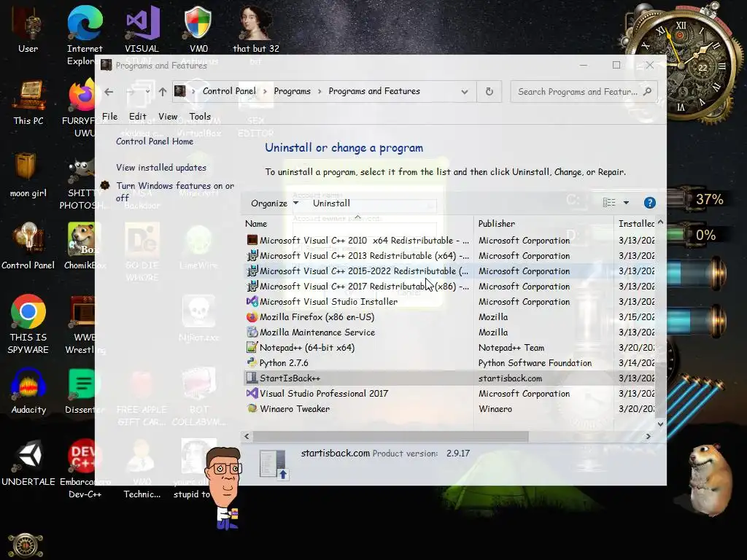Click the vertical scrollbar down arrow
Image resolution: width=747 pixels, height=560 pixels.
tap(660, 424)
